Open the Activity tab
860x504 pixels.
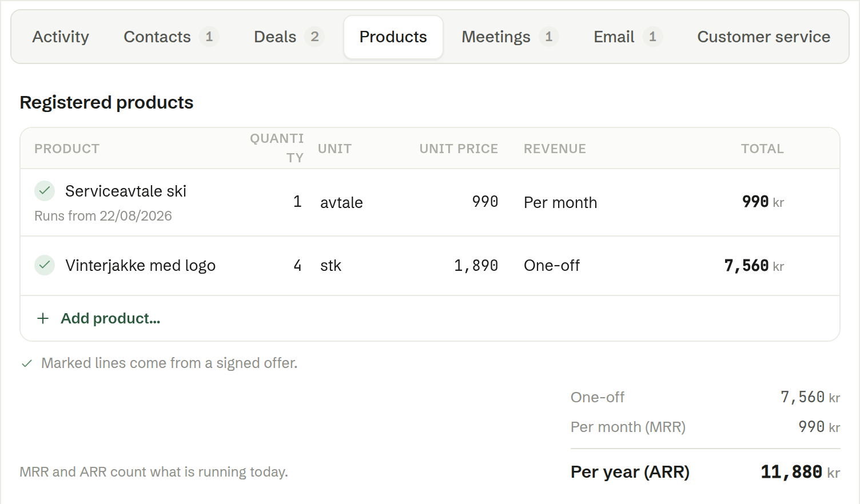[x=61, y=37]
